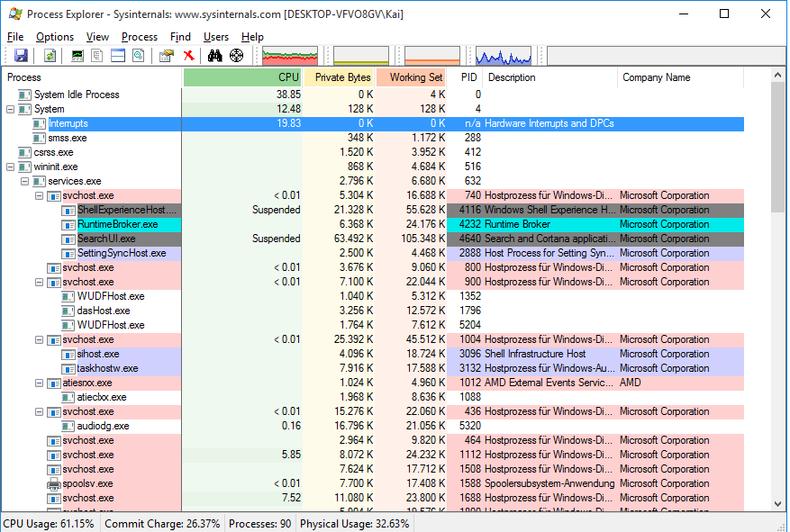Sort by the PID column header
Screen dimensions: 790x532
tap(465, 77)
